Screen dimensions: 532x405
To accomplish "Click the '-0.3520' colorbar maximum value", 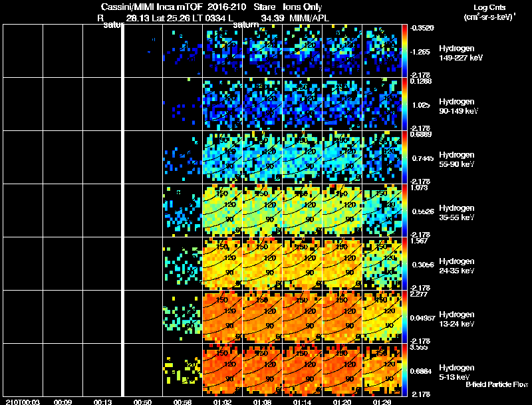I will tap(422, 28).
